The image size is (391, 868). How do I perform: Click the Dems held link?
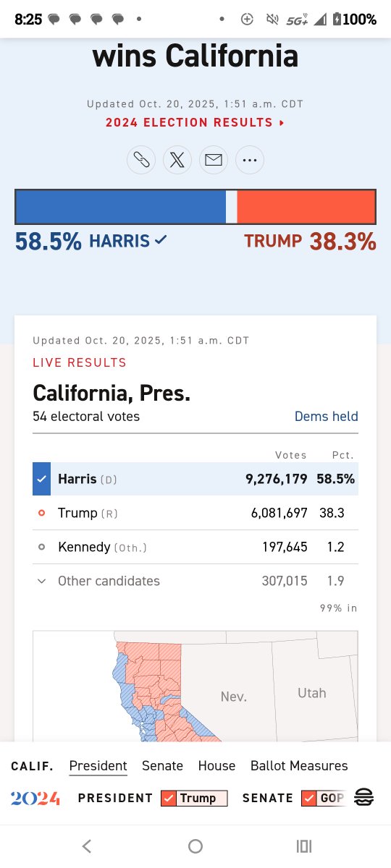[326, 417]
